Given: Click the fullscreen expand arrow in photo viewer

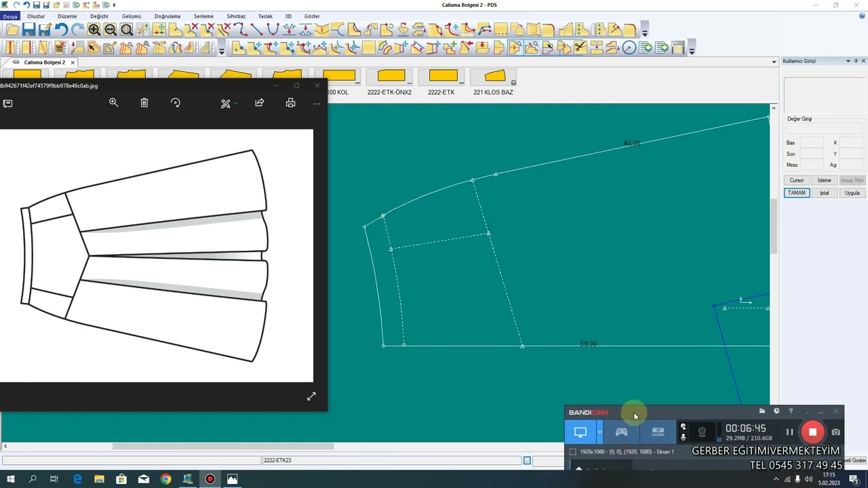Looking at the screenshot, I should coord(311,396).
